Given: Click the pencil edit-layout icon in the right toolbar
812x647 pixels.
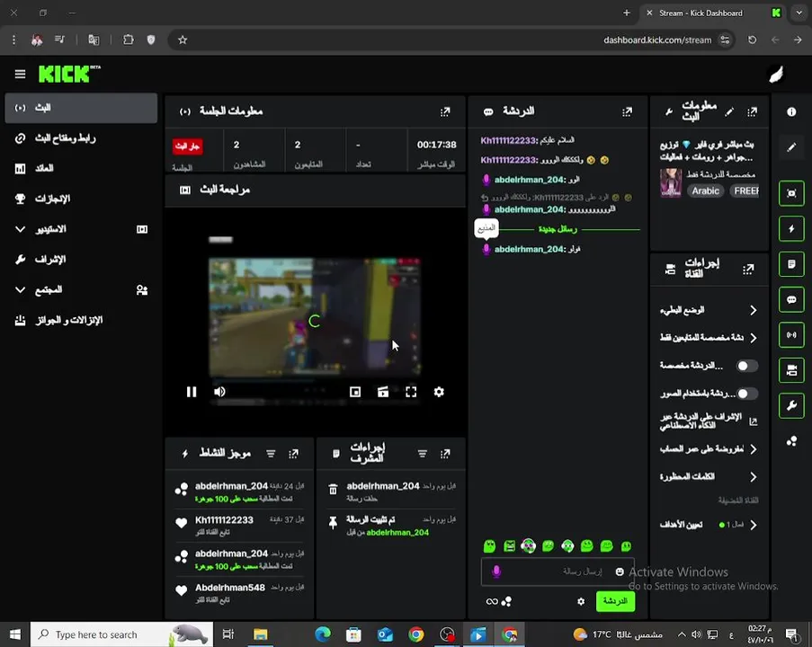Looking at the screenshot, I should [x=791, y=147].
